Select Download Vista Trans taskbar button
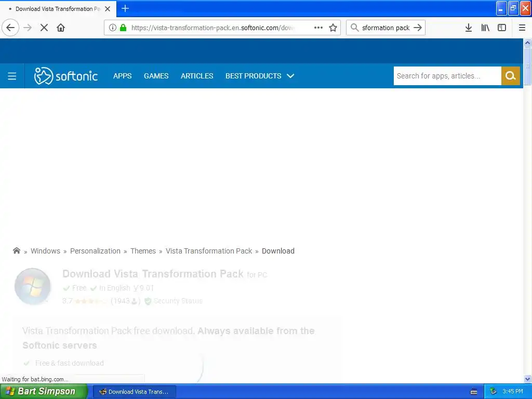 point(134,392)
